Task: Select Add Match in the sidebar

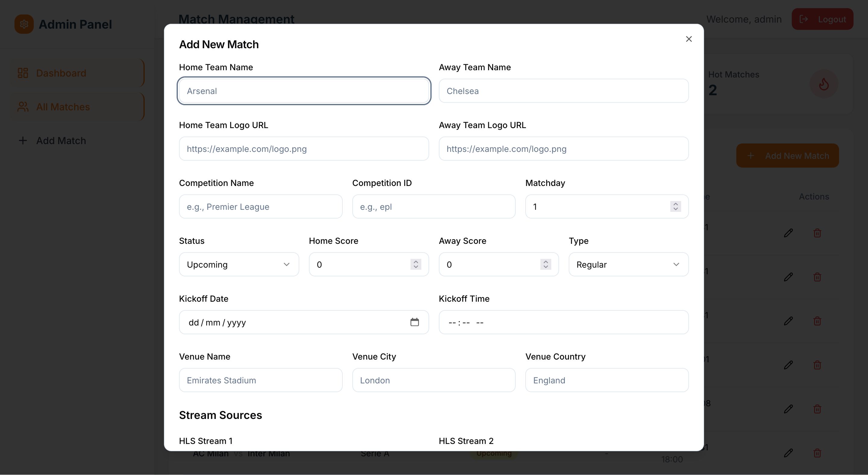Action: 61,140
